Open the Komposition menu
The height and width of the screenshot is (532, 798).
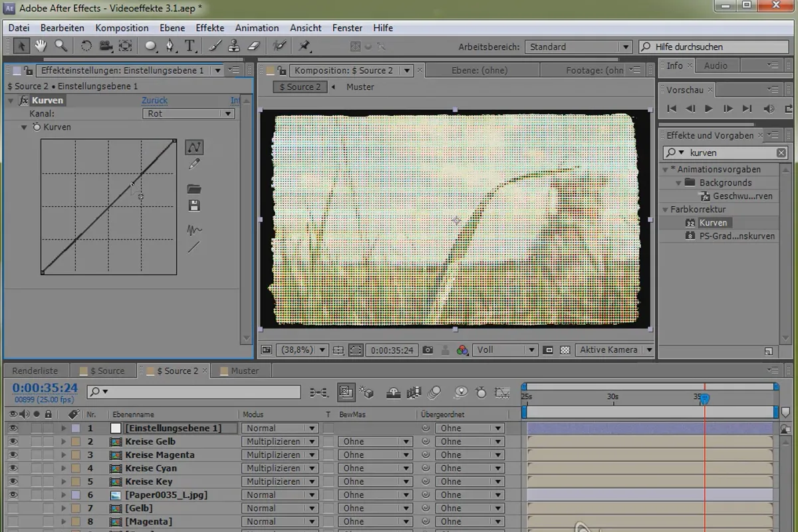[x=122, y=28]
